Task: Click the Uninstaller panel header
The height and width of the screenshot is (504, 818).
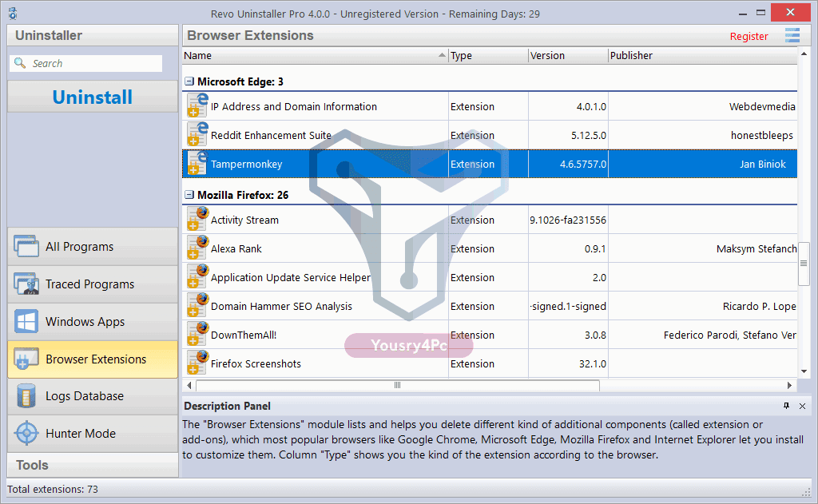Action: [x=93, y=35]
